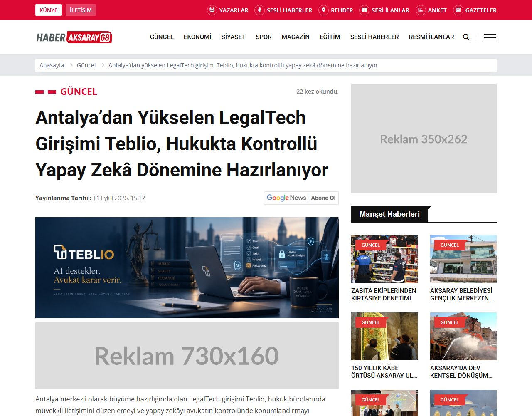Subscribe via Google News Abone Ol button
The image size is (532, 416).
(x=301, y=198)
